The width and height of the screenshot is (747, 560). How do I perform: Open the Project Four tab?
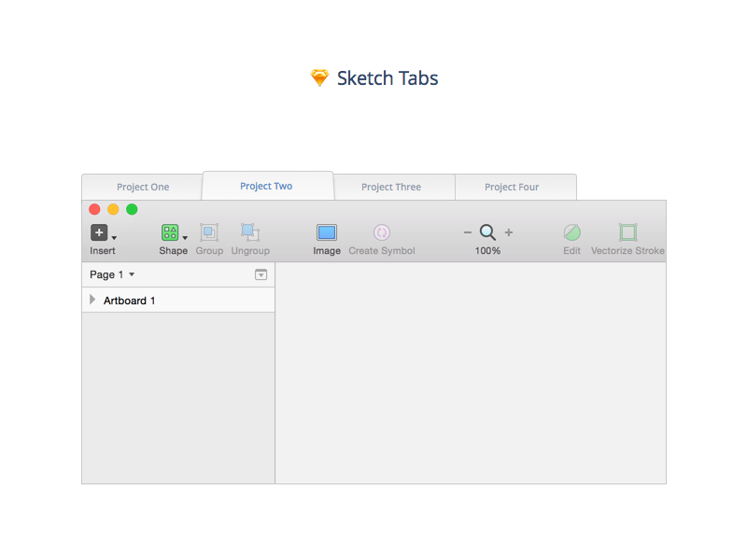tap(513, 186)
